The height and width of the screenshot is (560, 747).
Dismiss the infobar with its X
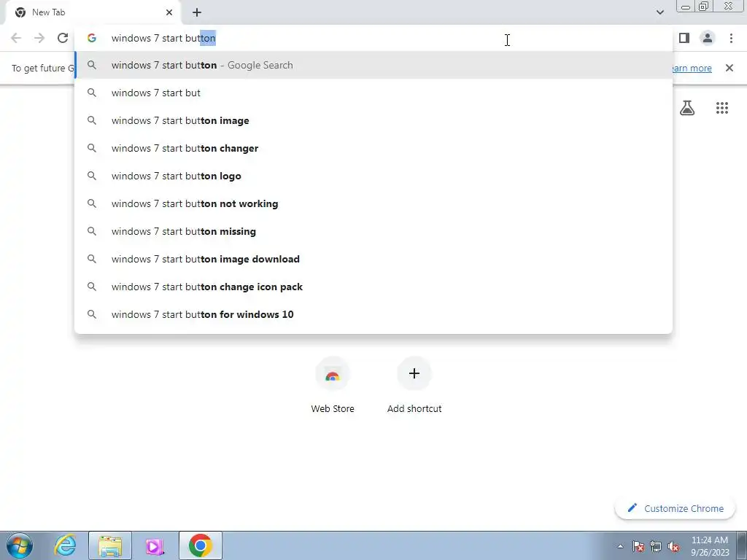729,68
